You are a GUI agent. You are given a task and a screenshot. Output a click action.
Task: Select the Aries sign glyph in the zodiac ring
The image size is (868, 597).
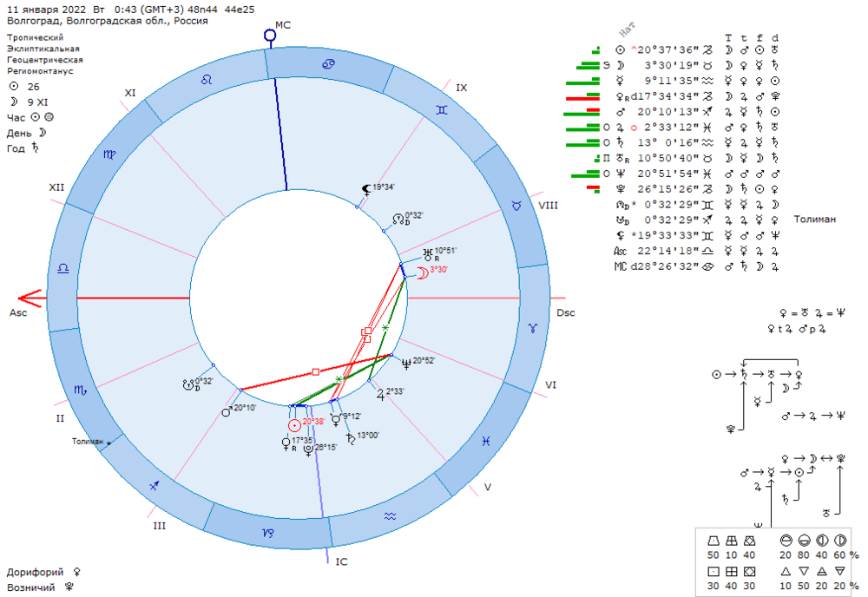[533, 328]
